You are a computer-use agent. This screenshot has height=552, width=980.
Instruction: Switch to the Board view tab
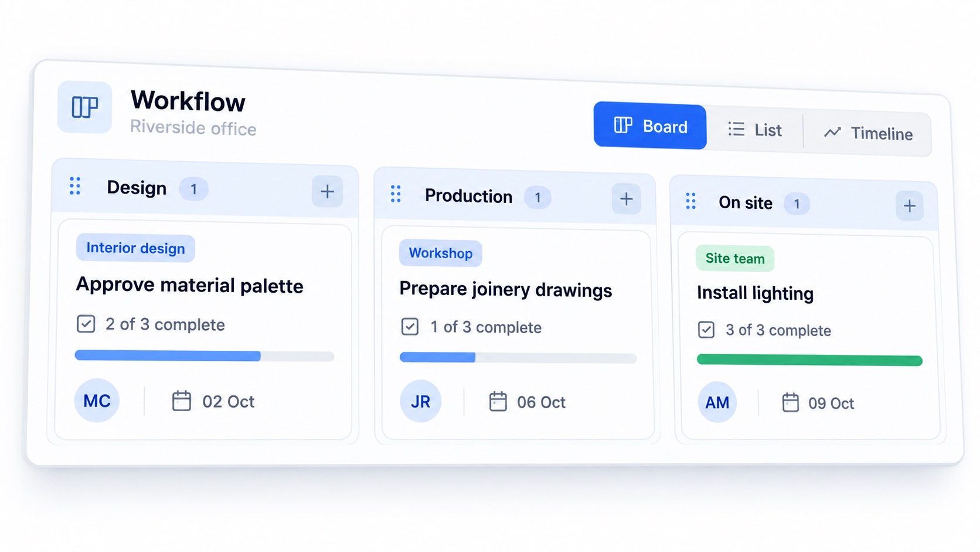650,126
